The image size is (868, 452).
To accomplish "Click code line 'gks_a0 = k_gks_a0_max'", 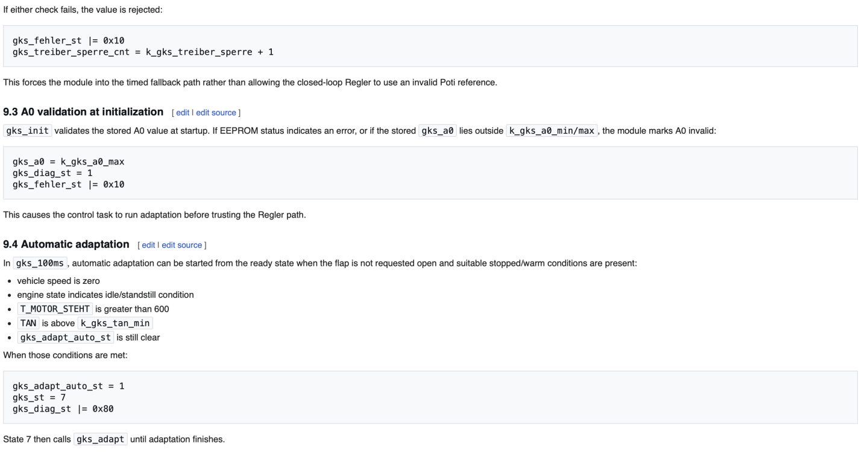I will [68, 162].
